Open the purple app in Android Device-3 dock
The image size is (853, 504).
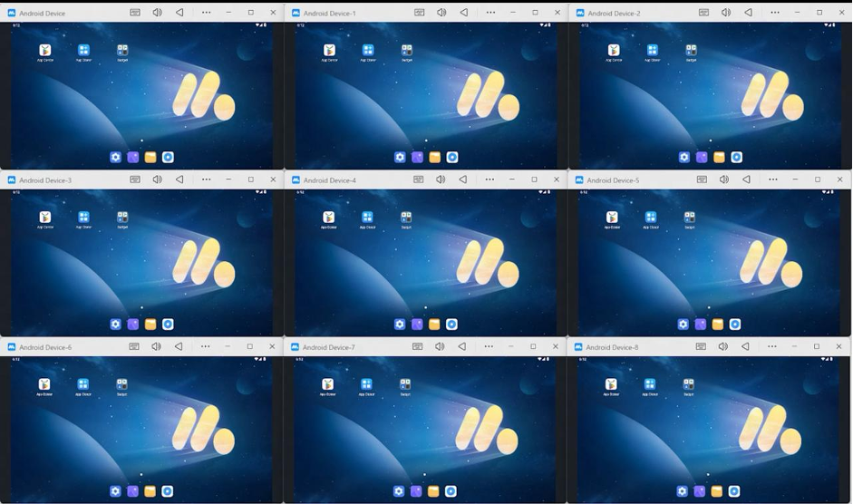(x=132, y=325)
